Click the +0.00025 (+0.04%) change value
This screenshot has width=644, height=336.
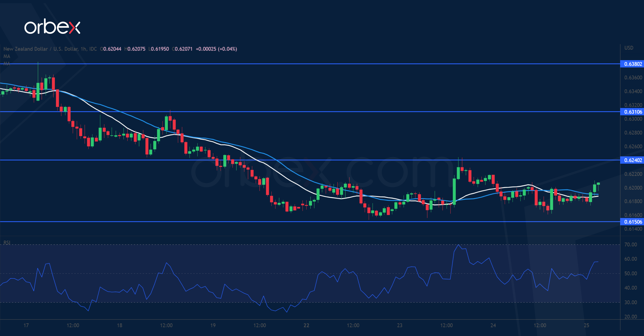pyautogui.click(x=216, y=49)
